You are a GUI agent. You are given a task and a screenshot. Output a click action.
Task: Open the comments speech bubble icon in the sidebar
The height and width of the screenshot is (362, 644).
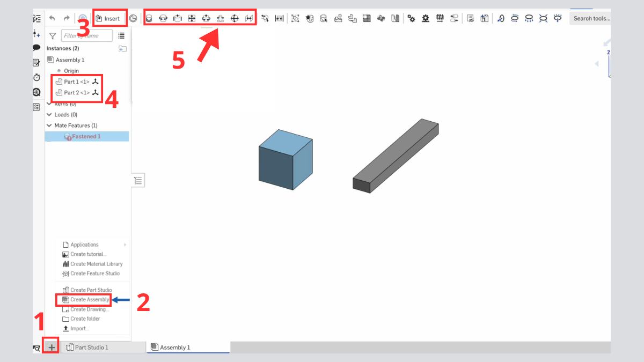click(36, 47)
